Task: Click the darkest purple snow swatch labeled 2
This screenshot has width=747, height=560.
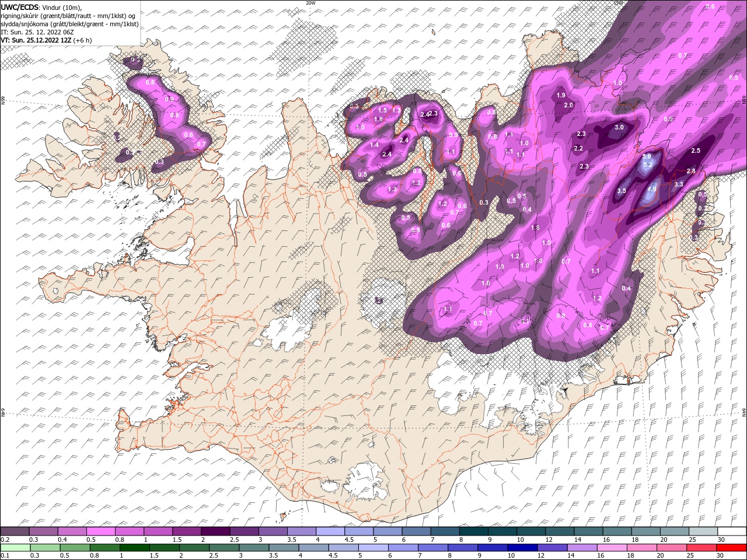Action: pyautogui.click(x=215, y=531)
